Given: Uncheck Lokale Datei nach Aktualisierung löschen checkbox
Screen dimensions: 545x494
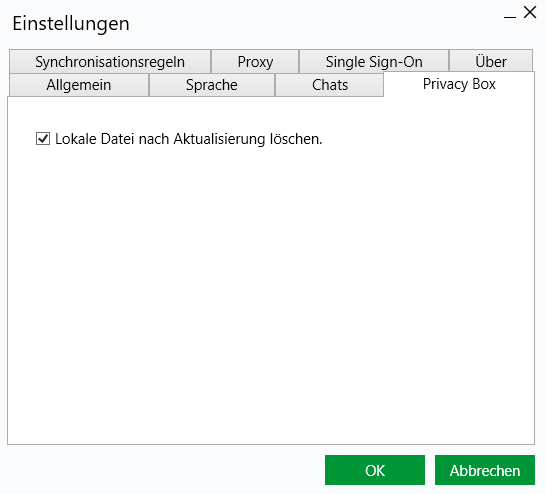Looking at the screenshot, I should coord(43,139).
